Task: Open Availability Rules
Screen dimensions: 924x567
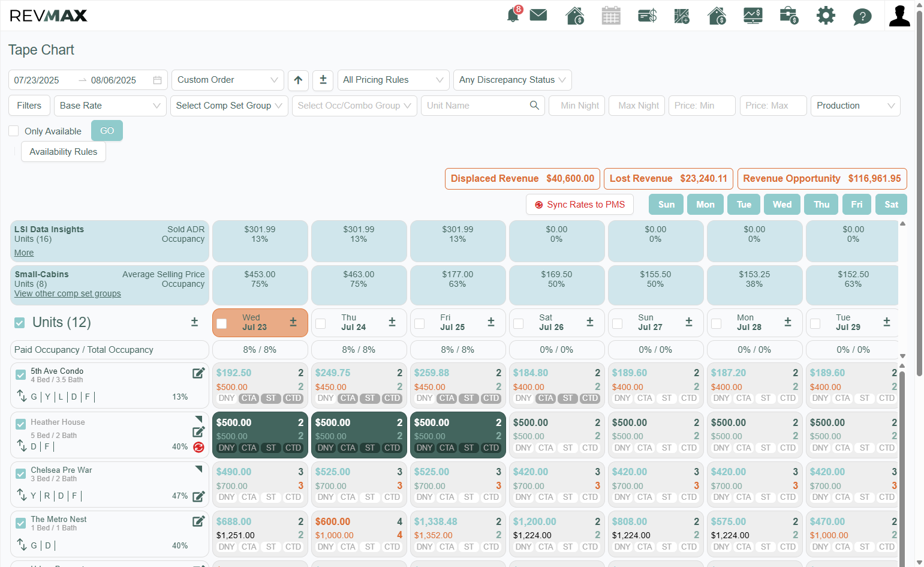Action: [x=64, y=152]
